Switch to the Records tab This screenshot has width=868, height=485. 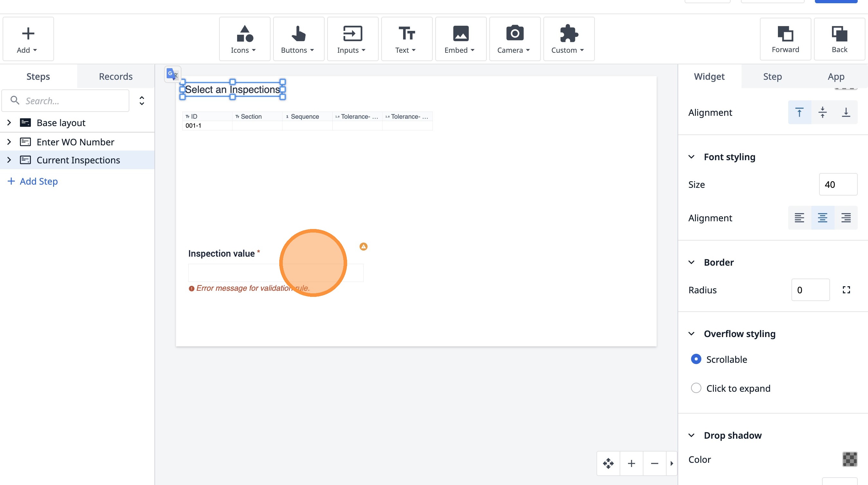[115, 77]
